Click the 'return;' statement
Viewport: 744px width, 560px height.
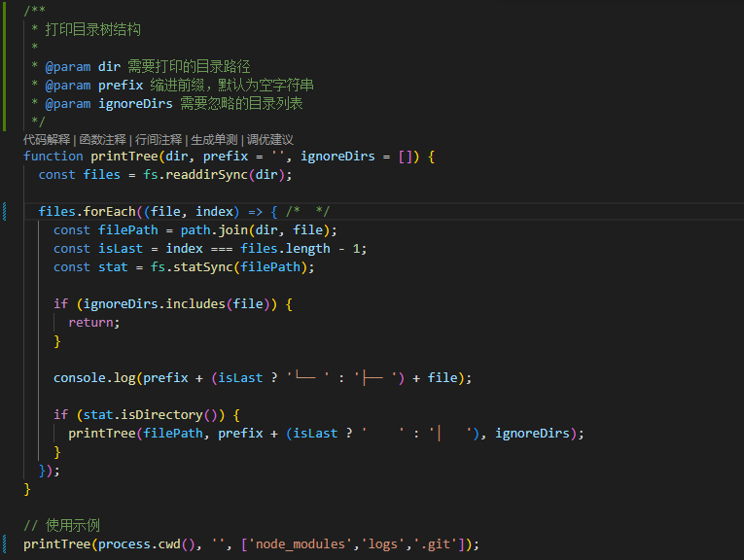pos(94,323)
